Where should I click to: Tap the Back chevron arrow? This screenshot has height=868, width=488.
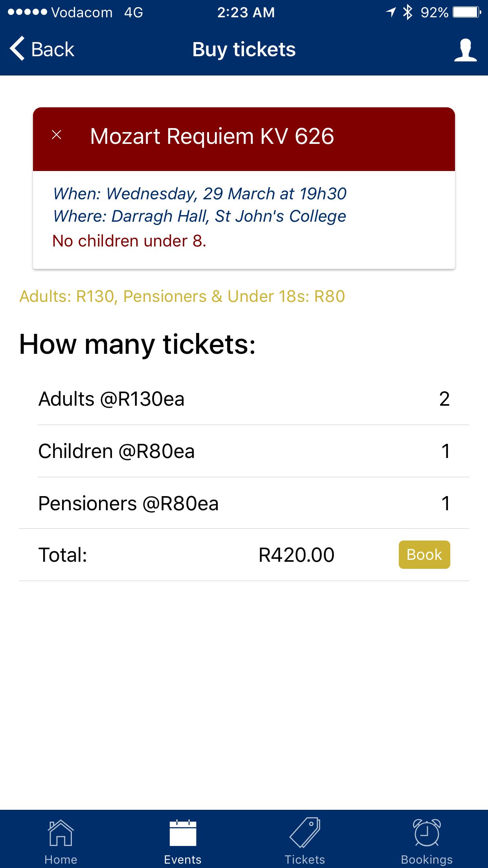point(17,49)
